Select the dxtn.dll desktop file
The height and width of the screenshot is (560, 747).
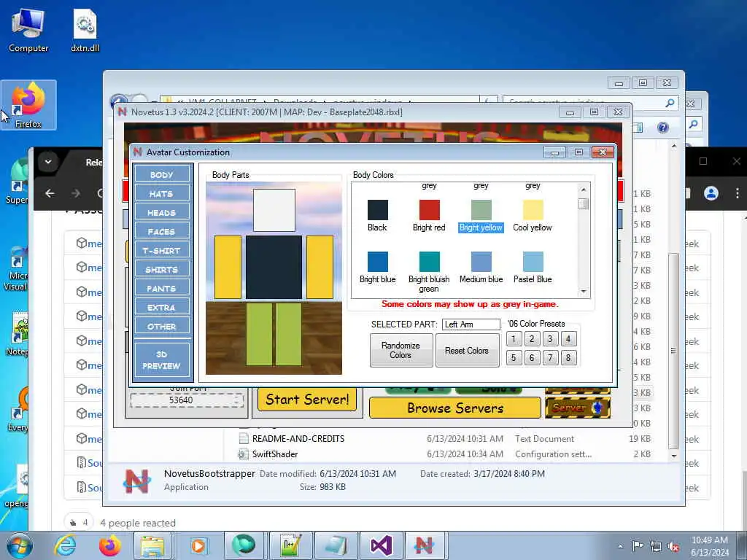[x=85, y=30]
